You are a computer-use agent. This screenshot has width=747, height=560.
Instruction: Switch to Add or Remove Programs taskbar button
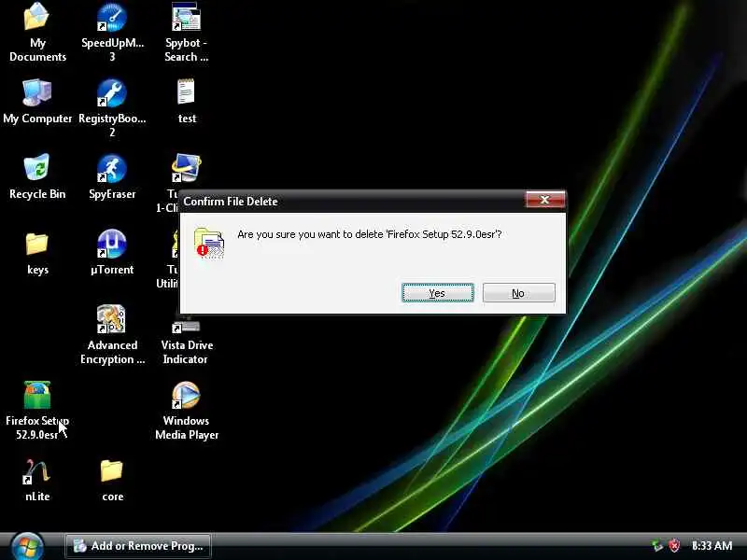click(x=138, y=546)
